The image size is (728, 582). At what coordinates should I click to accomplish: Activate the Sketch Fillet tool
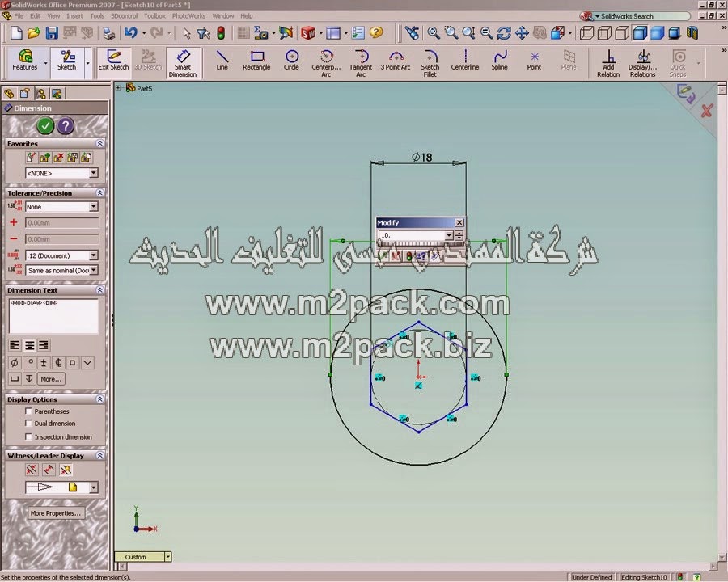430,63
